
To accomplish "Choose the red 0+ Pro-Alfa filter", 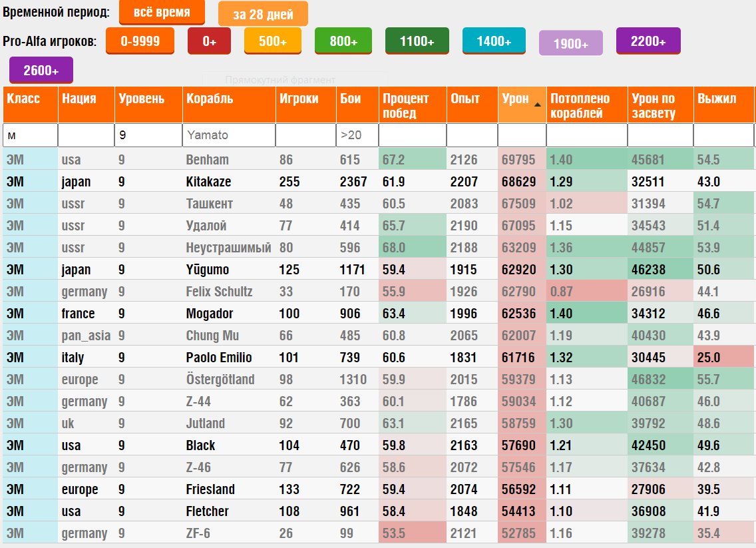I will (x=209, y=41).
